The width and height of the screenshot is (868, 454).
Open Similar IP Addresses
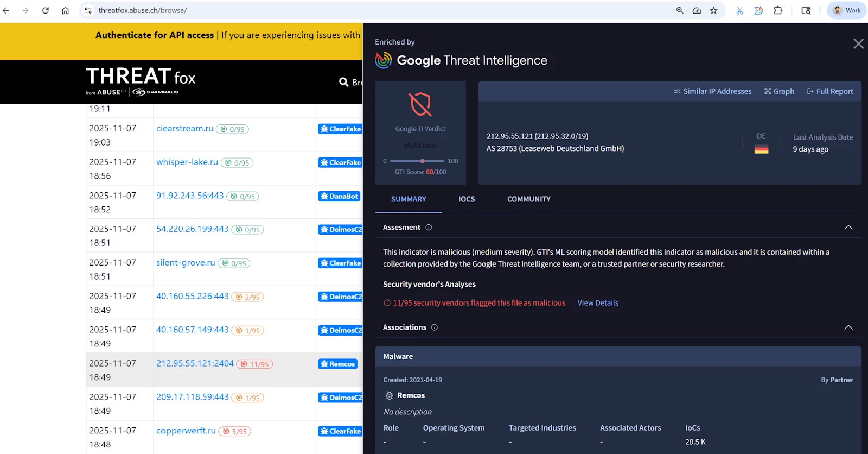click(712, 91)
